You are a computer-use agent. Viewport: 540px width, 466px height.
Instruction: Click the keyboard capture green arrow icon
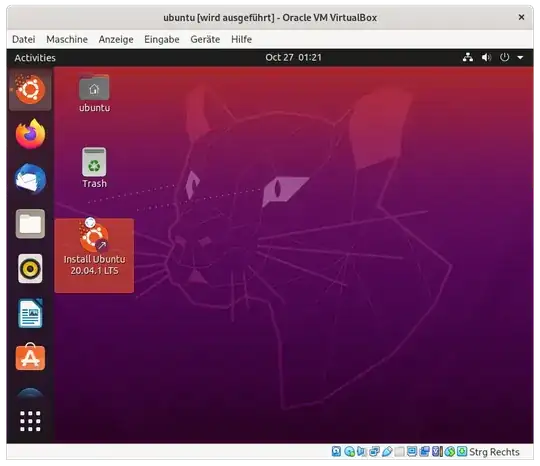[x=462, y=451]
